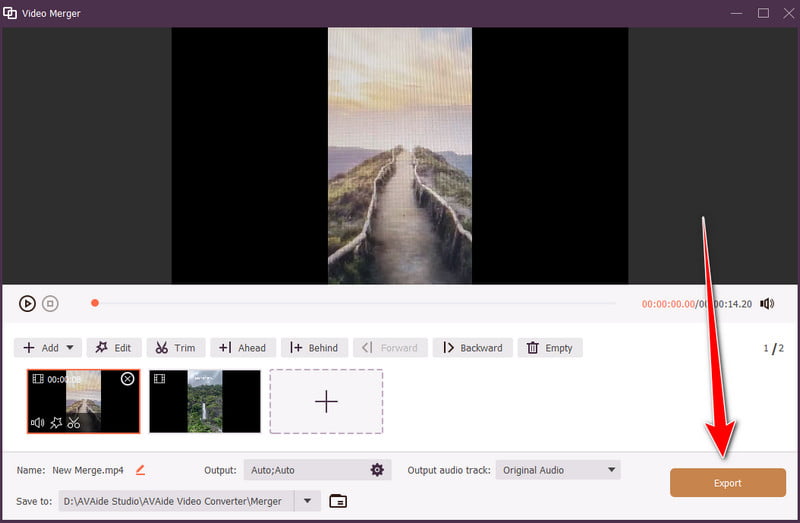Select the second waterfall video thumbnail
Image resolution: width=800 pixels, height=523 pixels.
point(205,401)
